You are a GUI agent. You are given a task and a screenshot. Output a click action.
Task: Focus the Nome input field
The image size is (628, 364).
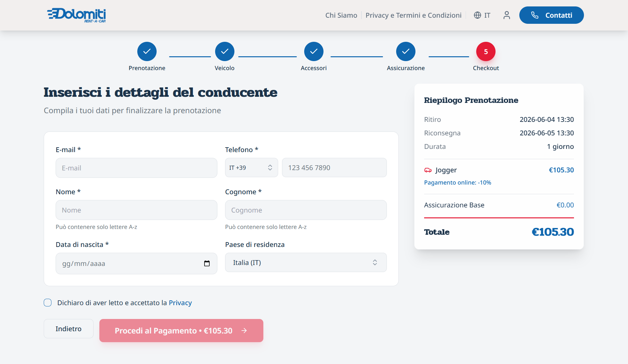pyautogui.click(x=136, y=210)
